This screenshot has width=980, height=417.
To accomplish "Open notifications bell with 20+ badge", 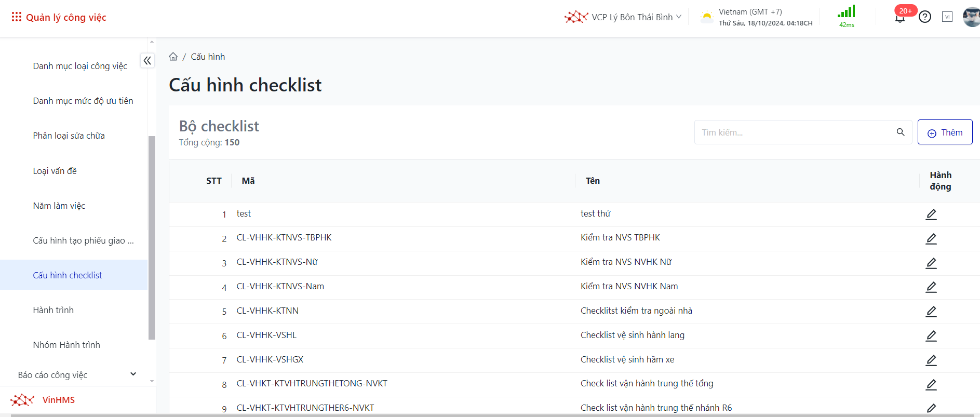I will (901, 17).
